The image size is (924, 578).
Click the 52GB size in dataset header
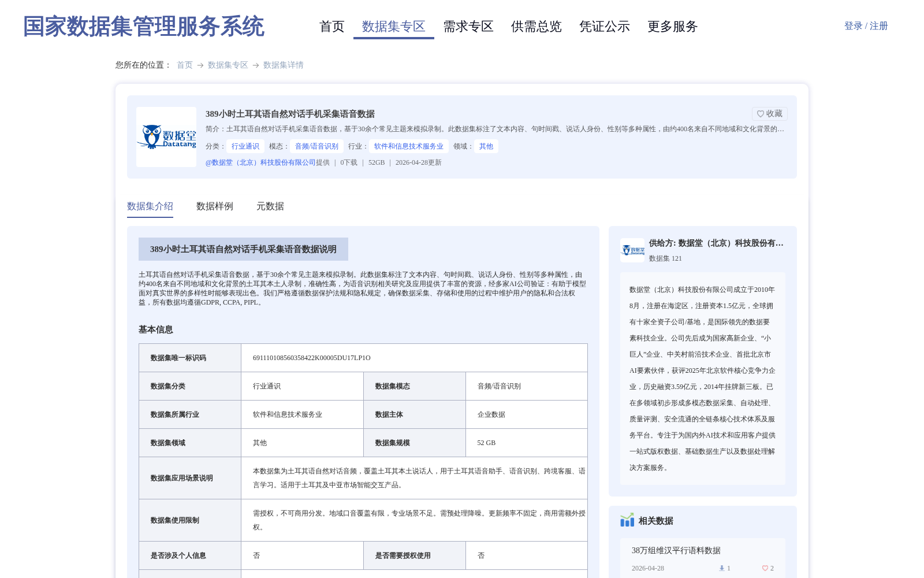(x=377, y=162)
